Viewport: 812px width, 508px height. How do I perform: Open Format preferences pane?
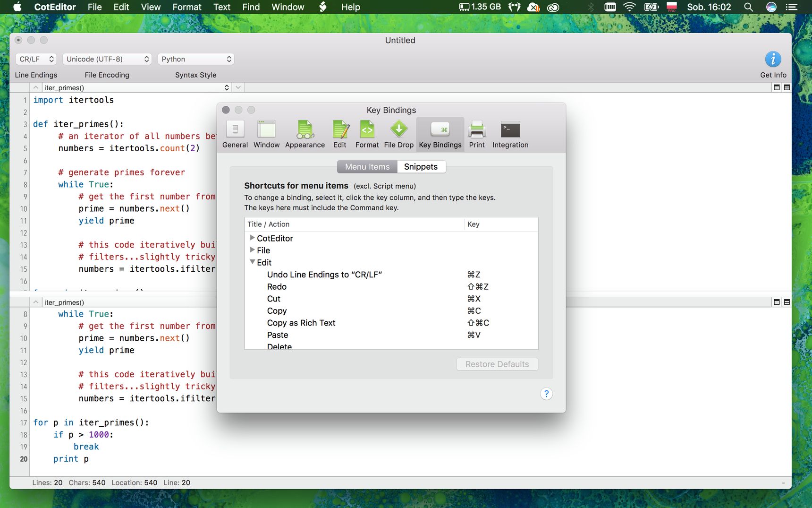(367, 134)
